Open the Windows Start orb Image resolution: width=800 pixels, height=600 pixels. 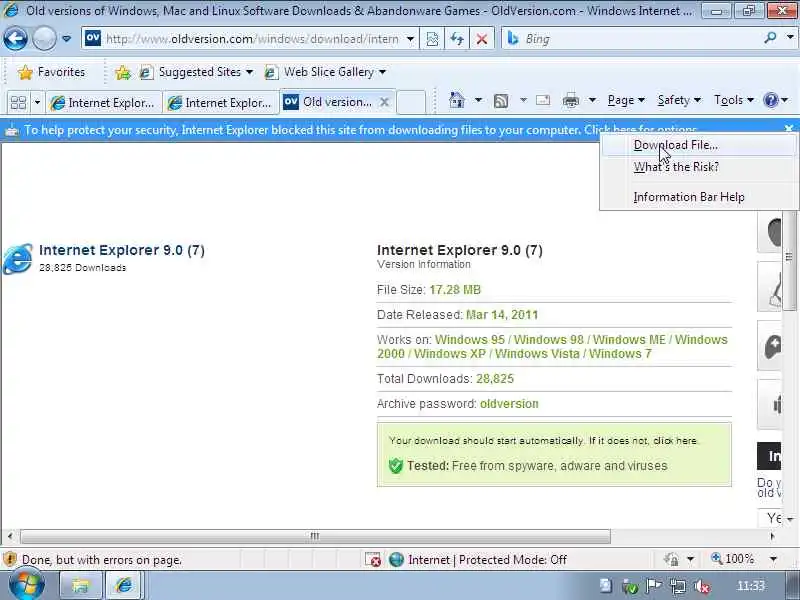point(26,585)
